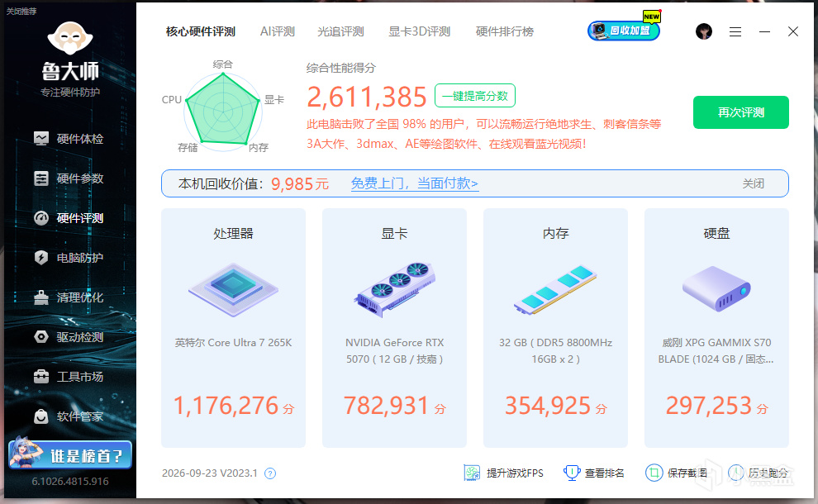This screenshot has height=504, width=818.
Task: Click the 综合性能得分 heading
Action: [x=341, y=68]
